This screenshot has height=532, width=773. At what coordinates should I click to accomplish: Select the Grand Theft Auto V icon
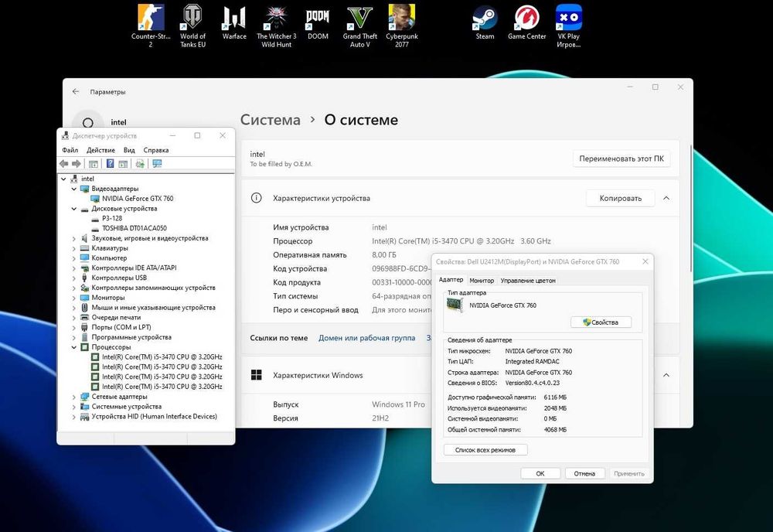click(x=360, y=26)
